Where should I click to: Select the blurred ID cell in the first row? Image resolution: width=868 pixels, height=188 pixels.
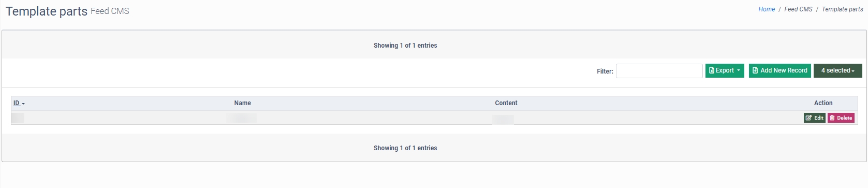coord(18,118)
